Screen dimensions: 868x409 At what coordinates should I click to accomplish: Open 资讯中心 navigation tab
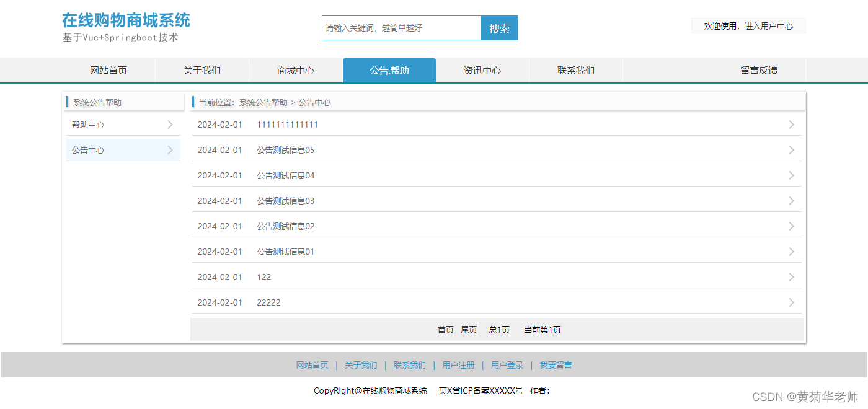tap(482, 70)
